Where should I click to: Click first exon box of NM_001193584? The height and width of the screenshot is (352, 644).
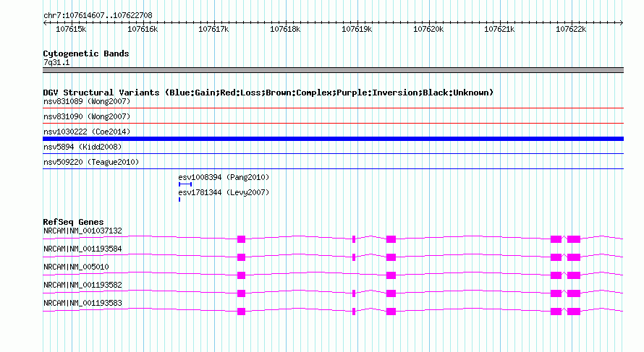click(x=241, y=257)
